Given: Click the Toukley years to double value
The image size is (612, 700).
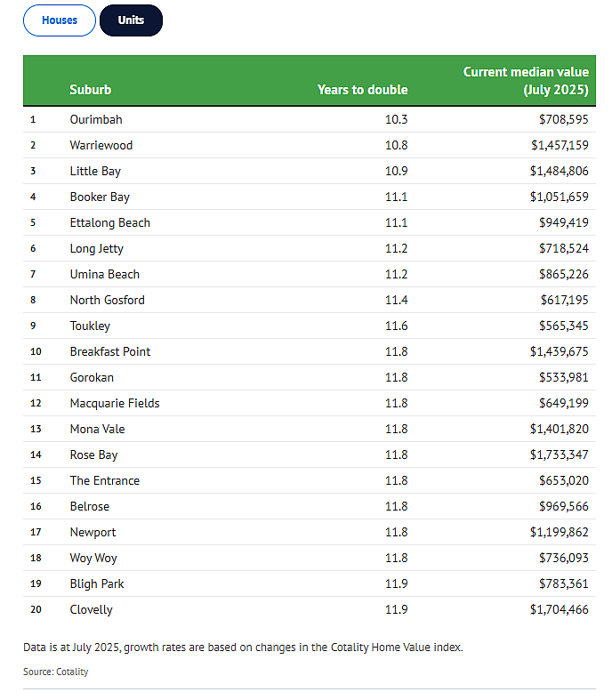Looking at the screenshot, I should pyautogui.click(x=397, y=326).
